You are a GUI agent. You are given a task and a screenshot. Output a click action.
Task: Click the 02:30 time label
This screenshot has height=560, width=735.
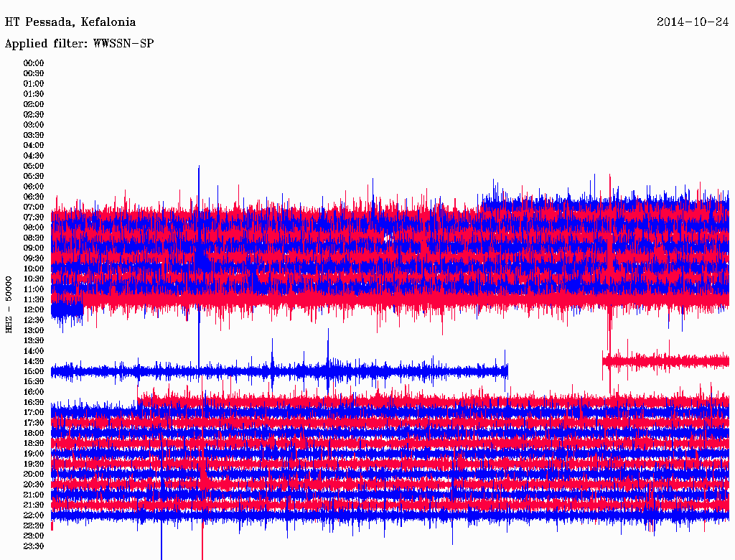pyautogui.click(x=34, y=114)
